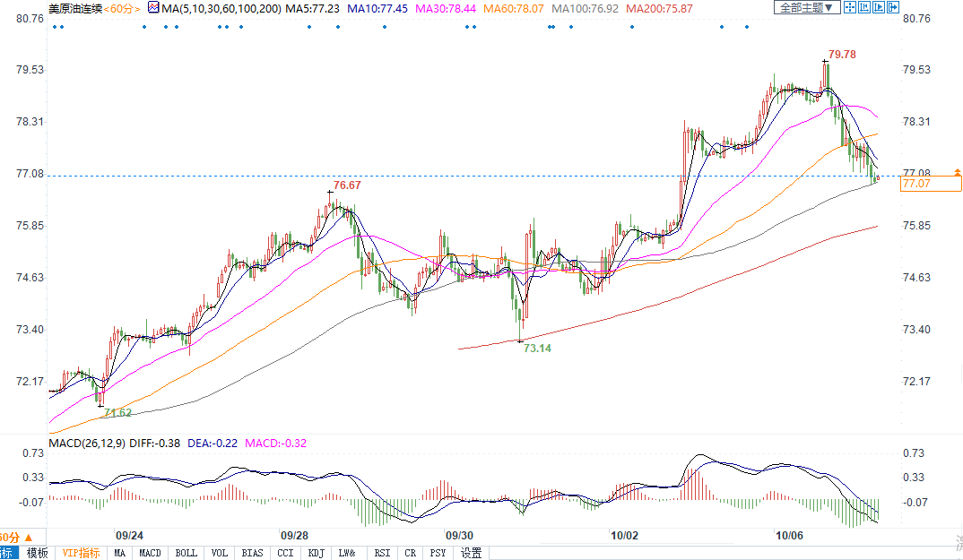Click the MA indicator icon before MA(5,10,30,60,100,200)
Screen dimensions: 963x560
coord(152,8)
